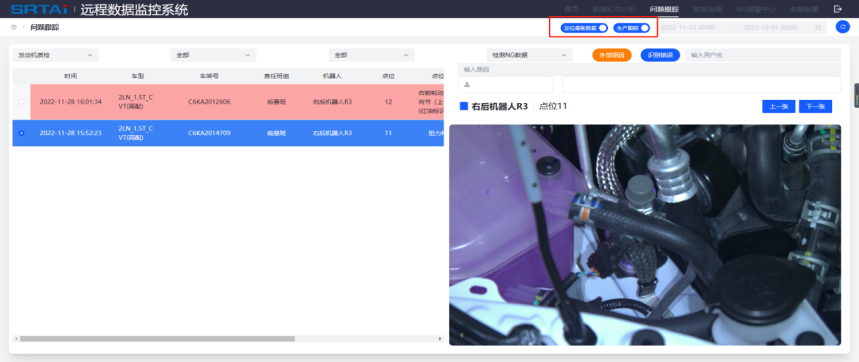Click the user icon in the input box

pos(467,85)
